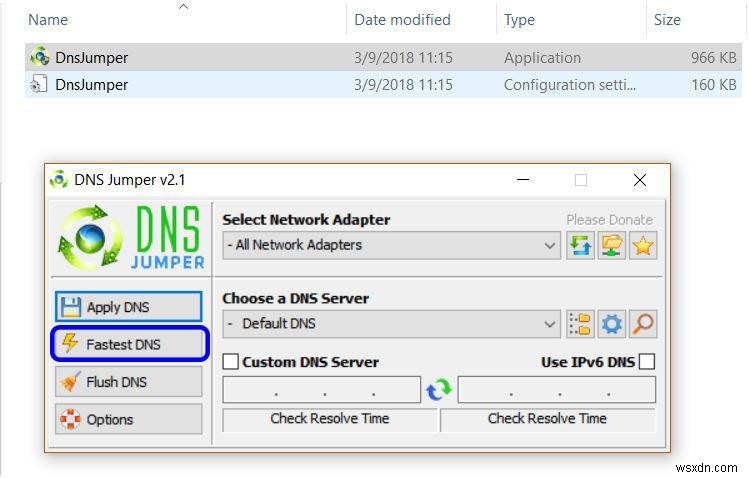Click the DnsJumper configuration file icon
Image resolution: width=749 pixels, height=478 pixels.
39,84
